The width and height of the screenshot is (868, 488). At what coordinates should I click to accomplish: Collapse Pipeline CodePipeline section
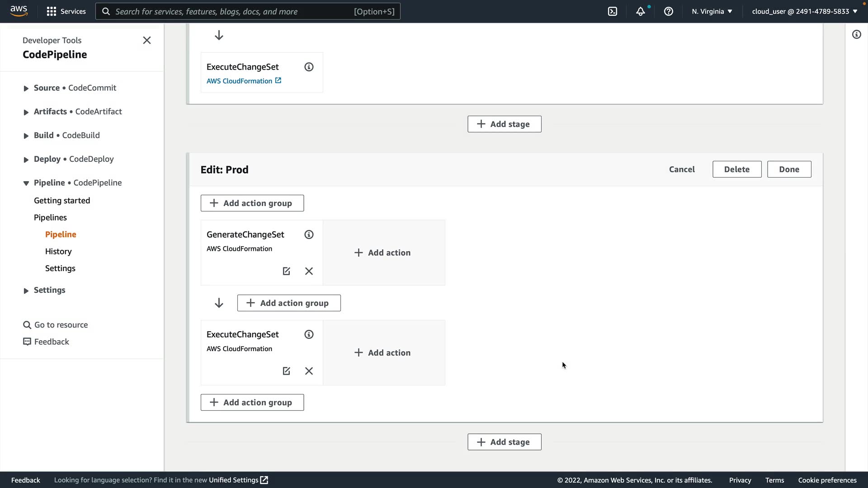click(26, 183)
